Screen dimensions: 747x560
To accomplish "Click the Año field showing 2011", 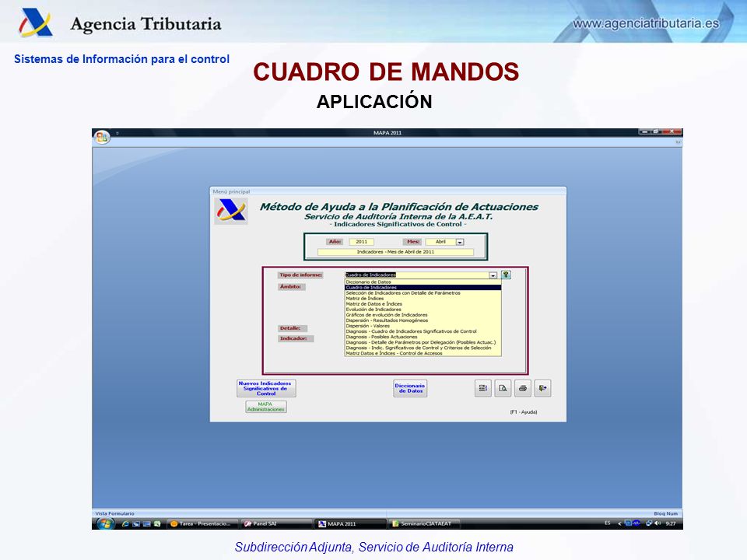I will click(x=361, y=242).
